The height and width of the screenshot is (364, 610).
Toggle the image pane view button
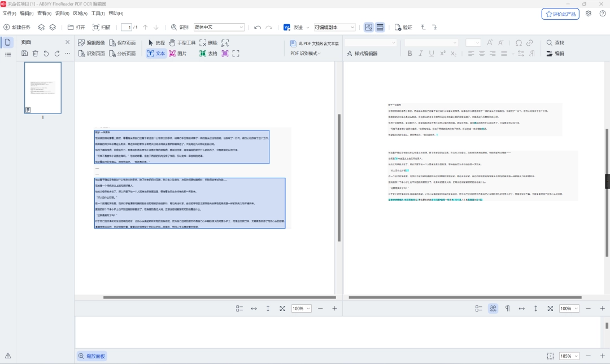[x=368, y=27]
